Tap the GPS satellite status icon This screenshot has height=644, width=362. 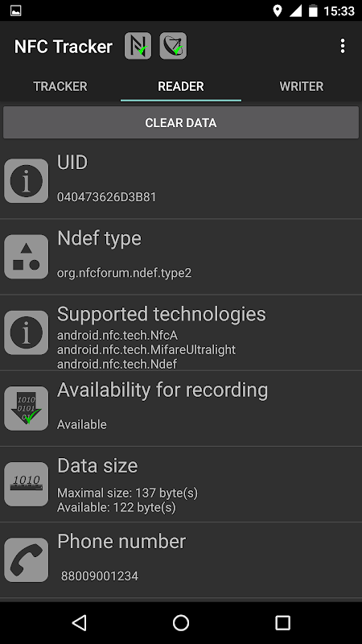173,46
